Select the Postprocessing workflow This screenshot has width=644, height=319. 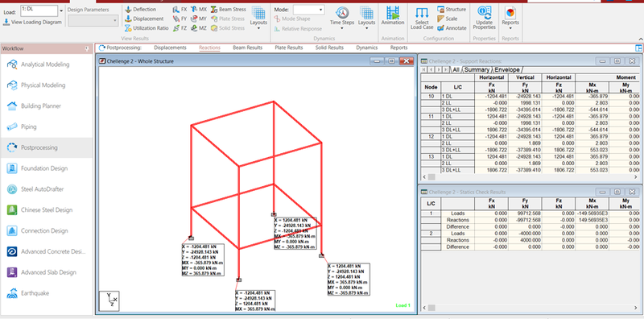[x=47, y=147]
